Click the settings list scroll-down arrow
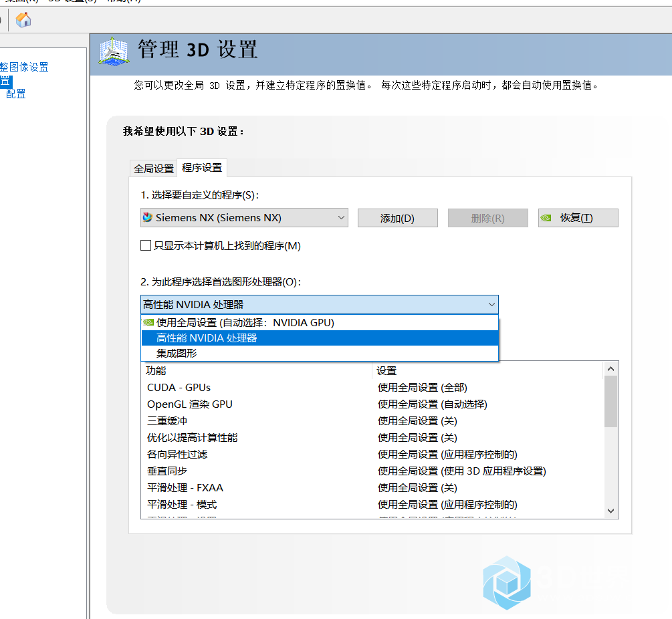Screen dimensions: 672x619 [610, 511]
